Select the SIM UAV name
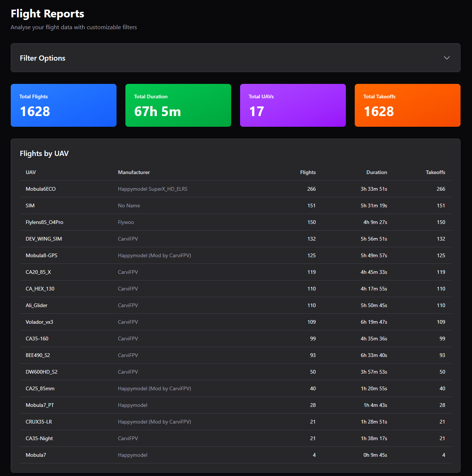 pos(30,205)
